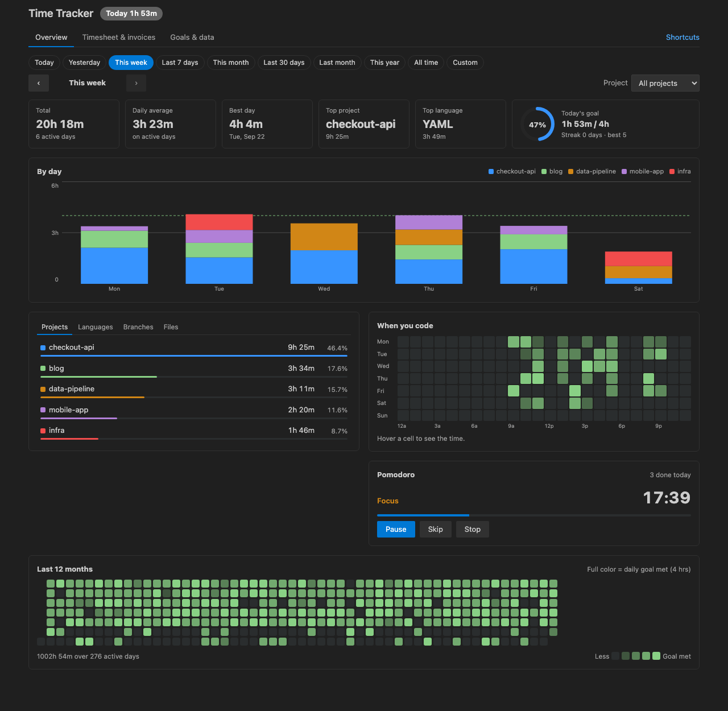Switch to Projects tab in breakdown panel
728x711 pixels.
55,327
